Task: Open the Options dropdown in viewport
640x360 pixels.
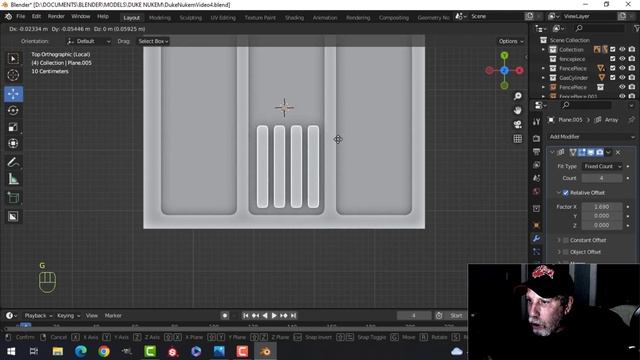Action: tap(511, 41)
